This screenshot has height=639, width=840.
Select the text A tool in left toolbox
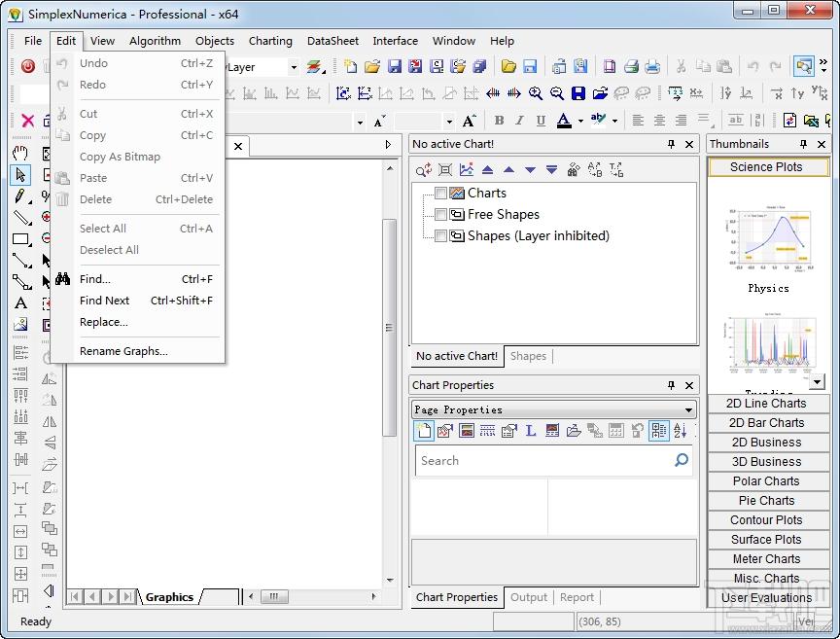point(20,303)
